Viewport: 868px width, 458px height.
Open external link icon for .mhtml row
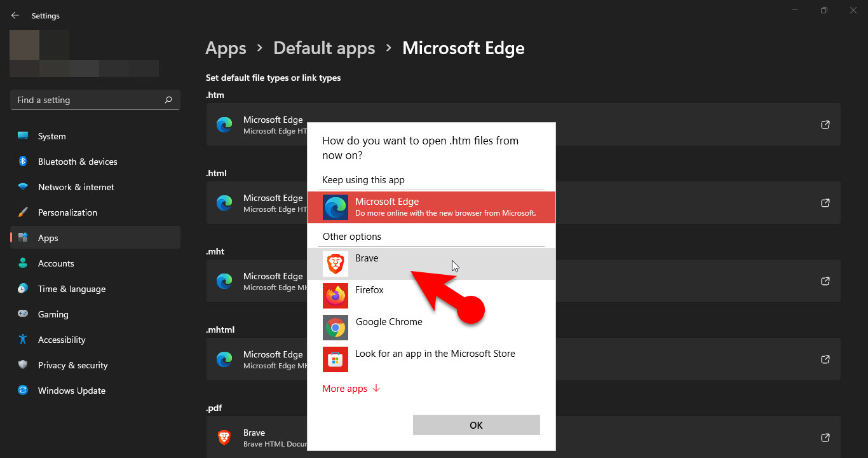coord(825,359)
